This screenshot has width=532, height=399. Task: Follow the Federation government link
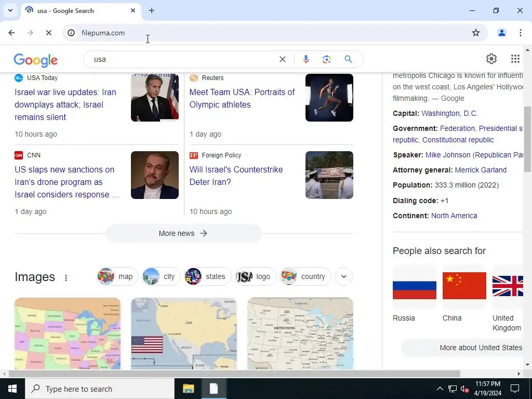(457, 128)
